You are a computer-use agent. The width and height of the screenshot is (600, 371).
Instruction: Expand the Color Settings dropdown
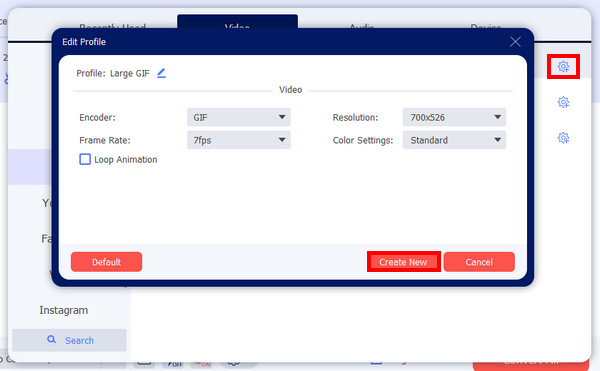pyautogui.click(x=454, y=140)
